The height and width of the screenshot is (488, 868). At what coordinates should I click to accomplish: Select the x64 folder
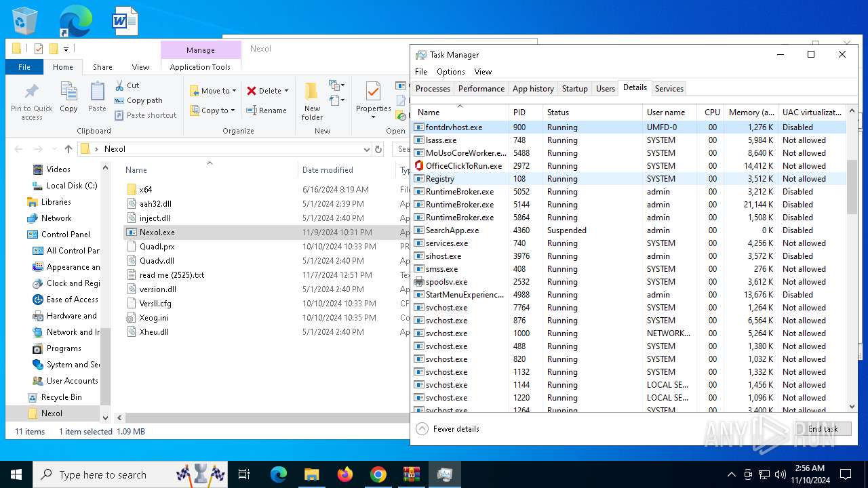click(145, 190)
